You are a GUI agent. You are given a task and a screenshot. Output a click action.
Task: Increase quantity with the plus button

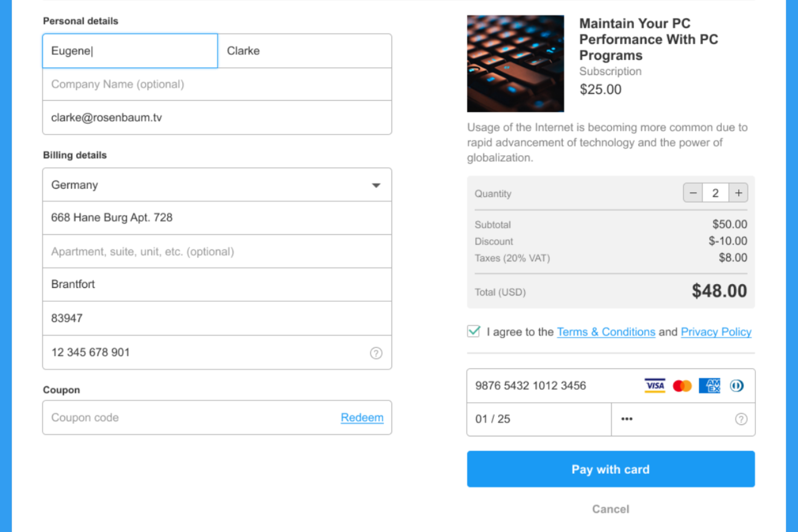[x=738, y=193]
